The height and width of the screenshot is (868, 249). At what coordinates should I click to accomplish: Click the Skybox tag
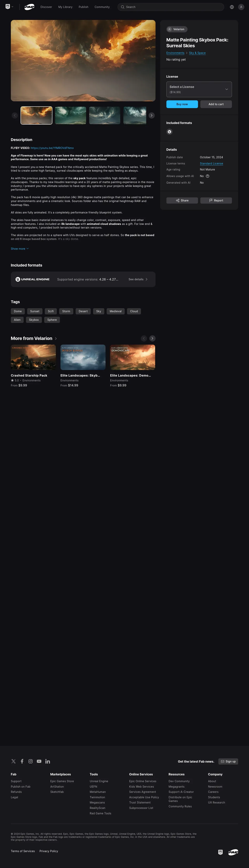coord(34,320)
